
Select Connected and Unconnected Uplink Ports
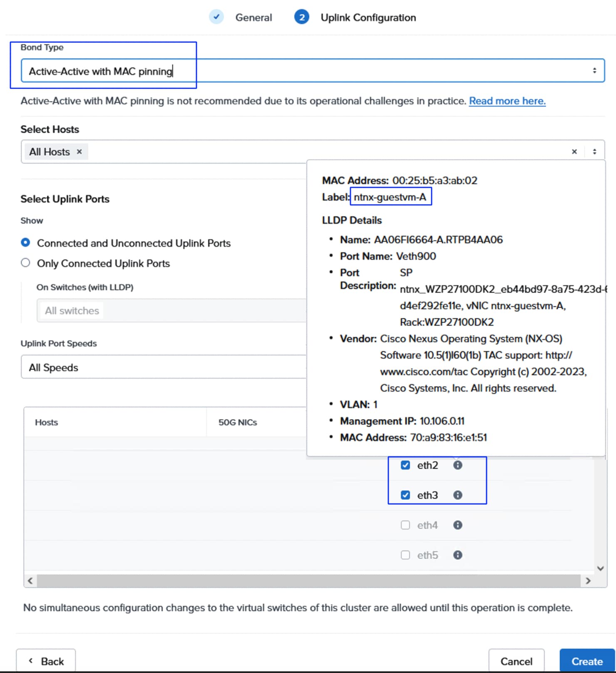point(25,242)
